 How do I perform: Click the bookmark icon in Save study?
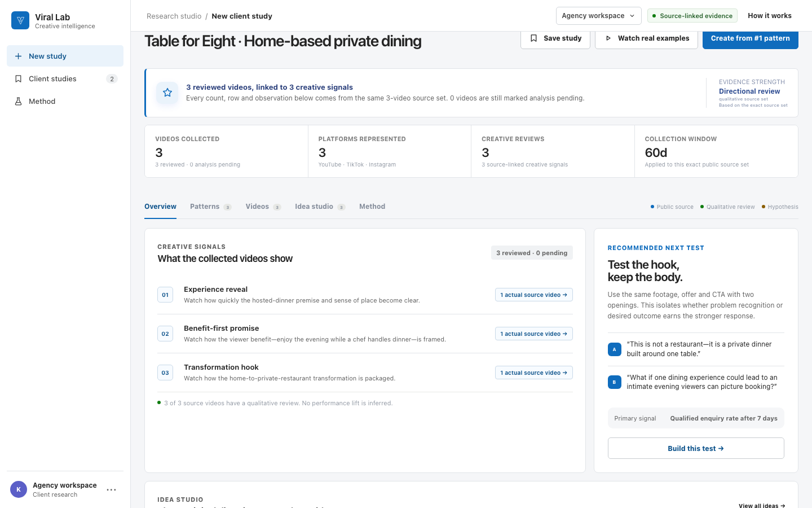pos(533,38)
